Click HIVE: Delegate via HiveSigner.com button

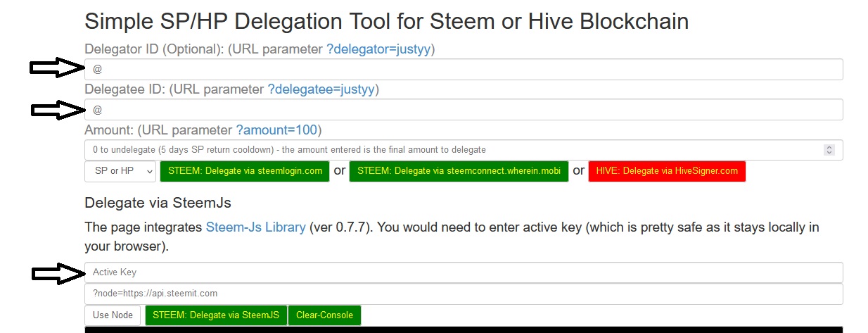point(667,171)
